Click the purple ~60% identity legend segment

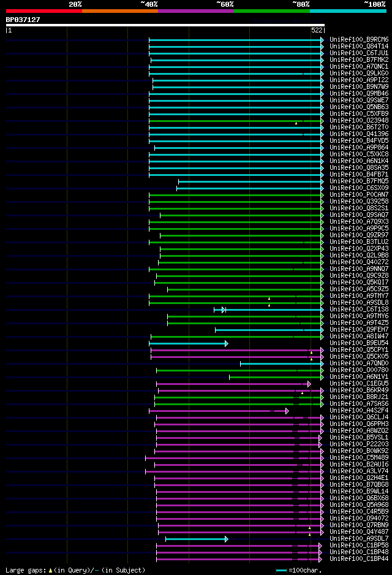tap(196, 11)
